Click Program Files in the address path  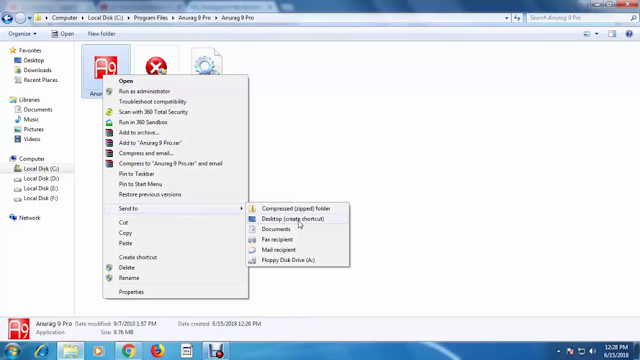[x=151, y=18]
